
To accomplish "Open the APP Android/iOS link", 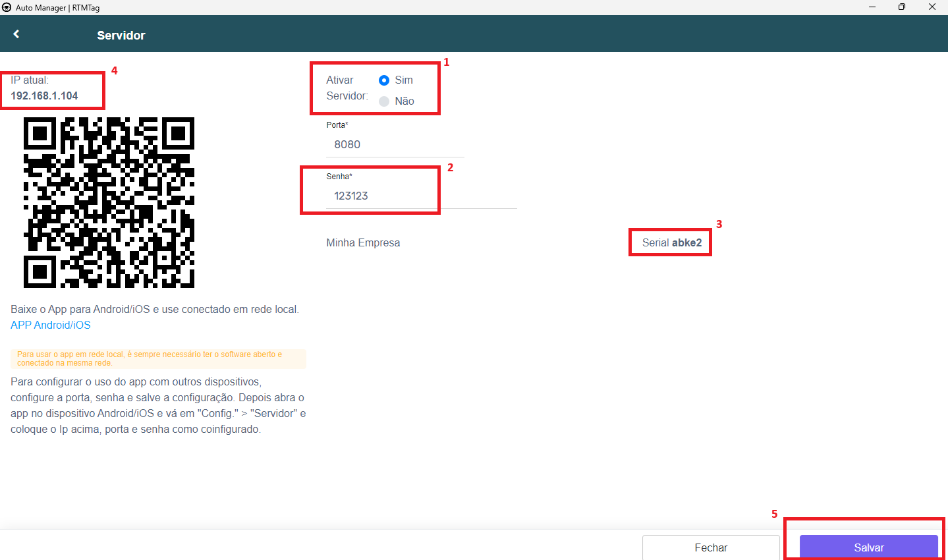I will tap(51, 325).
